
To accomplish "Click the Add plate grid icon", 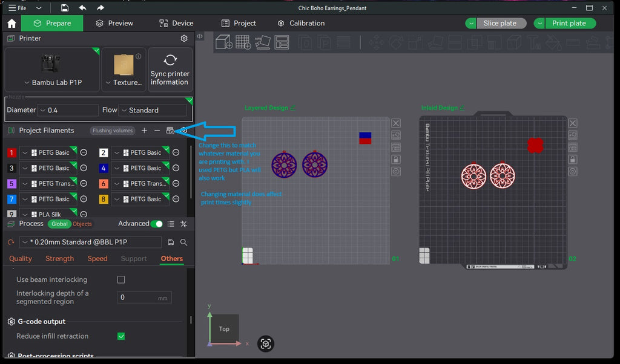I will click(x=243, y=42).
